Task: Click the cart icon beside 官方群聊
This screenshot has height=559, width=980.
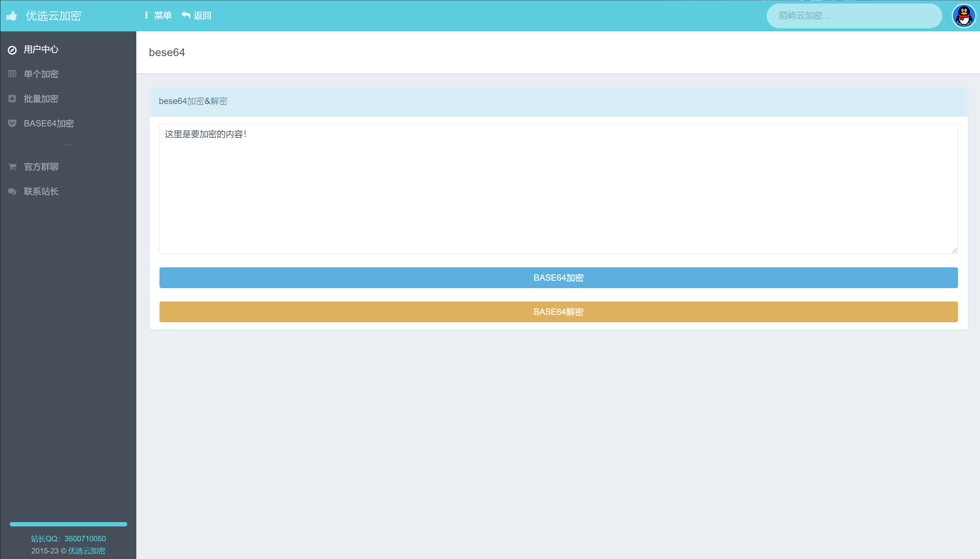Action: coord(12,167)
